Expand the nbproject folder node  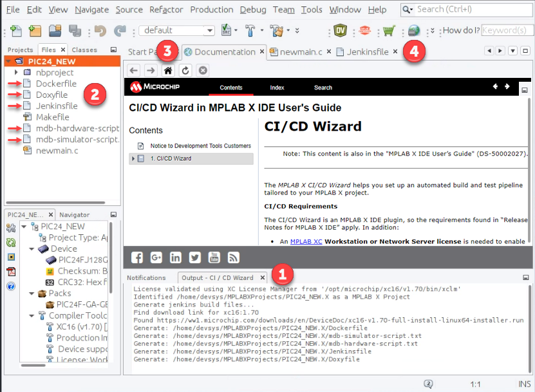tap(16, 72)
